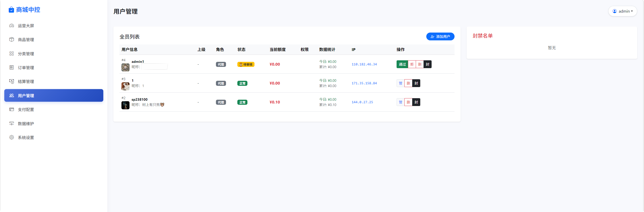Click the 商城中控 shopping bag logo

click(x=11, y=10)
